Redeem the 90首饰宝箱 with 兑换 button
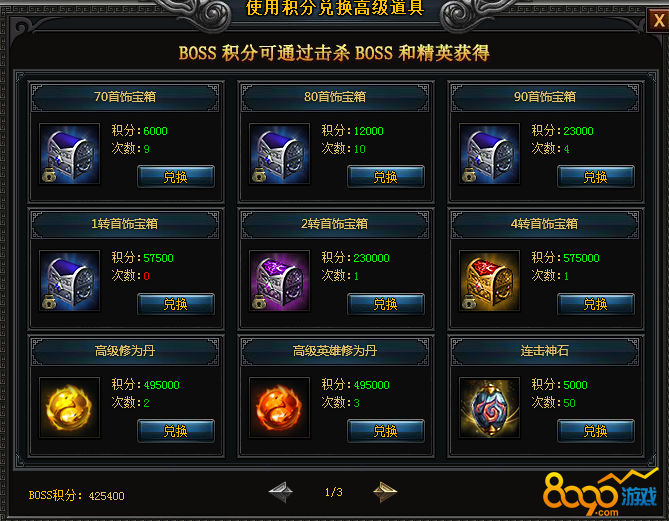Screen dimensions: 669x521 [x=596, y=177]
